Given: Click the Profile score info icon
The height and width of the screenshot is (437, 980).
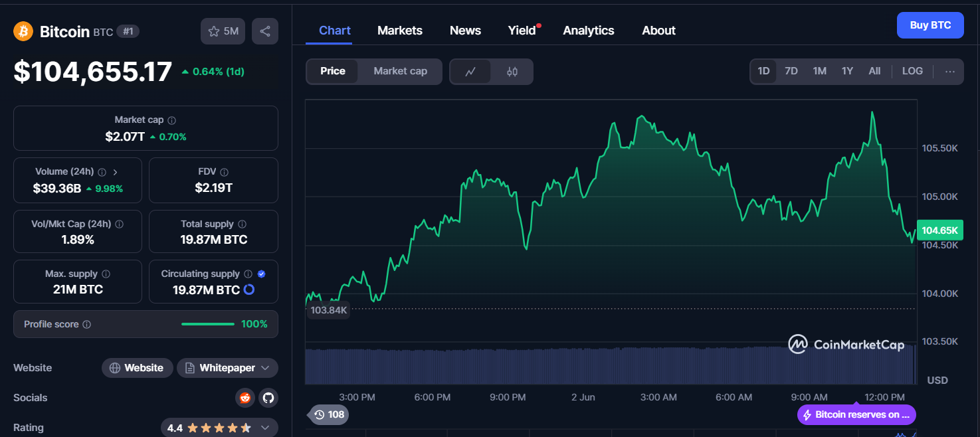Looking at the screenshot, I should (x=87, y=325).
